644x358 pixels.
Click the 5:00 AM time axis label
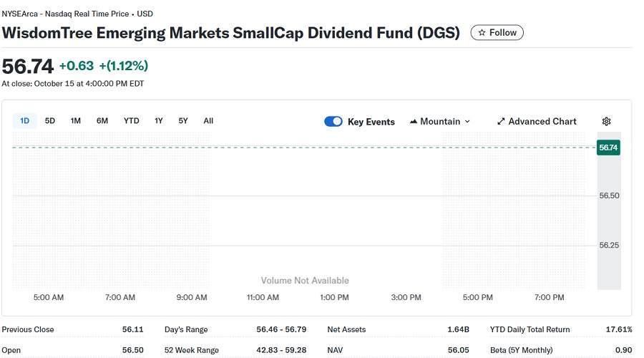(49, 297)
